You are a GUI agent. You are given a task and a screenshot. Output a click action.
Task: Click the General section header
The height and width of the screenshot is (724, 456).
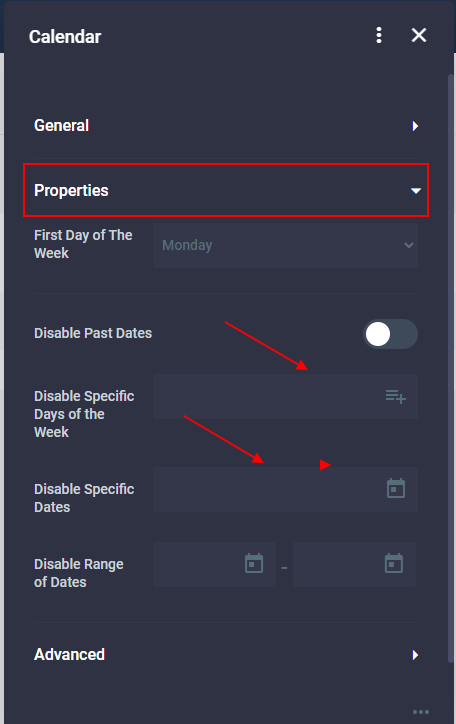[226, 126]
